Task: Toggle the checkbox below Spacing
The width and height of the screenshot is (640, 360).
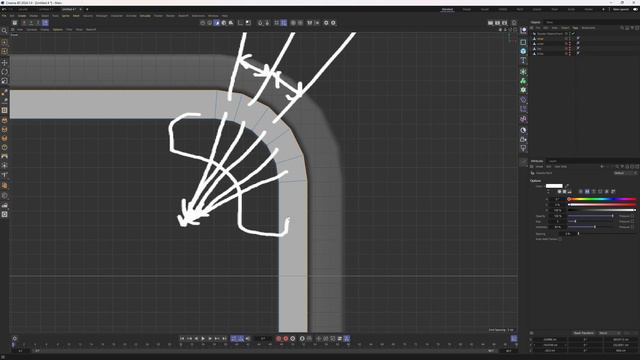Action: pyautogui.click(x=560, y=239)
